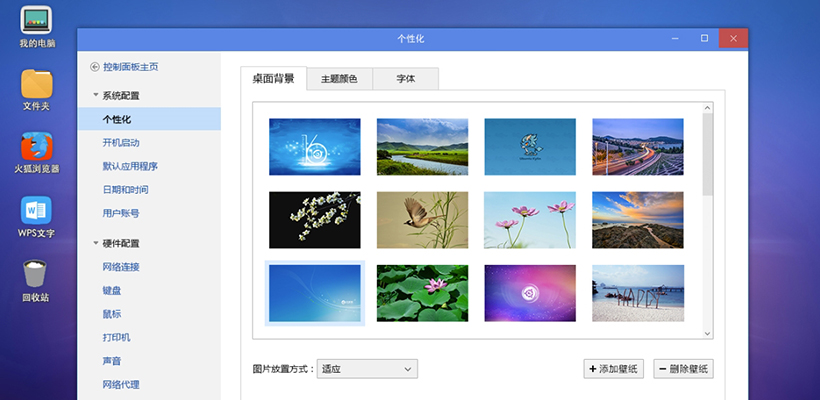Choose the pink cosmos flowers wallpaper
This screenshot has height=400, width=820.
point(530,220)
